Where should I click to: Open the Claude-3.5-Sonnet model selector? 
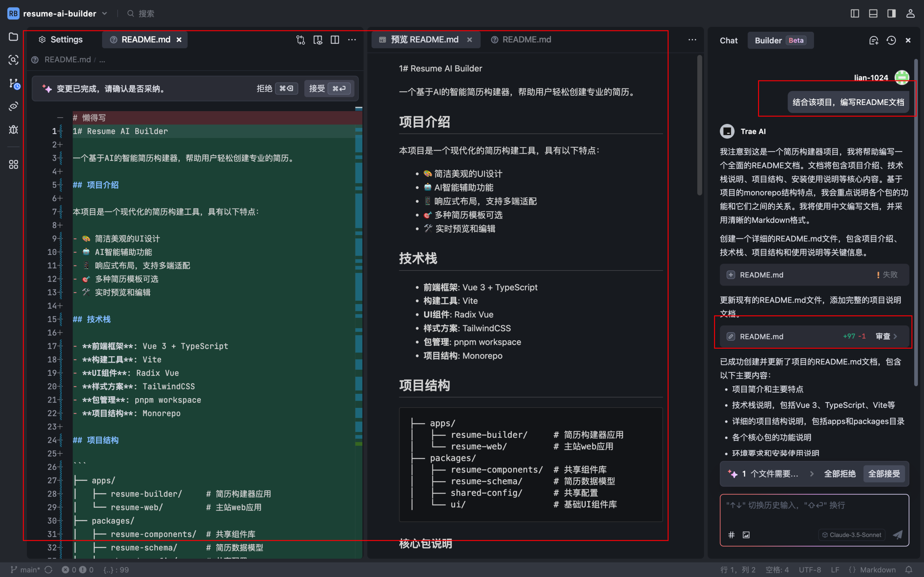tap(851, 535)
